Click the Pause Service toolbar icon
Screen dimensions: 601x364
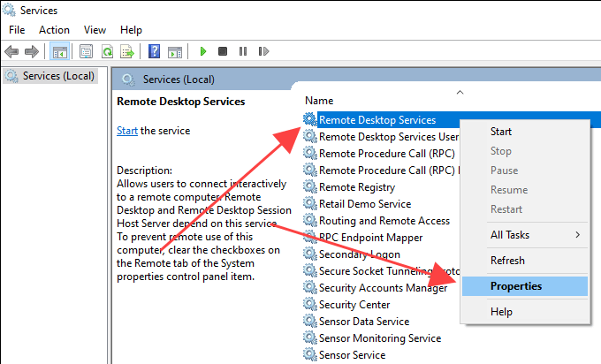pos(241,52)
